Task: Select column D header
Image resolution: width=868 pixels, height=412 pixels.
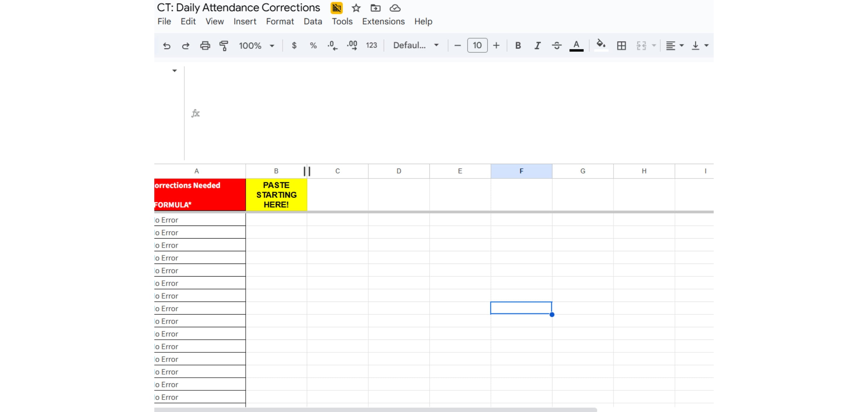Action: 399,171
